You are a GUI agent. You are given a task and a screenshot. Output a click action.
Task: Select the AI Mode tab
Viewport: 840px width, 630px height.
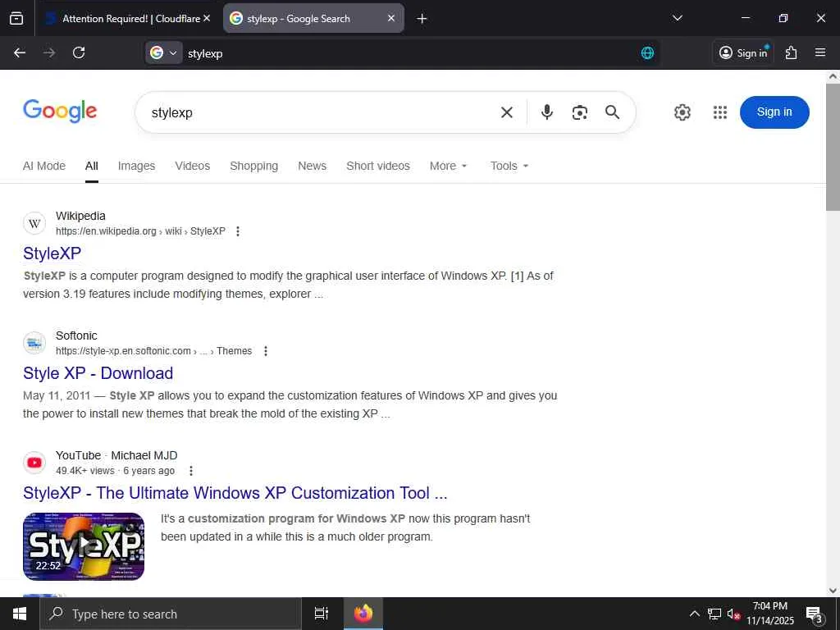pos(44,166)
